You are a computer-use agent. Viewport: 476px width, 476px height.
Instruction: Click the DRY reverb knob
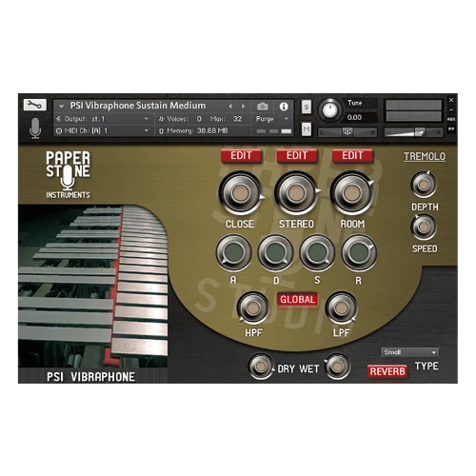tap(261, 367)
